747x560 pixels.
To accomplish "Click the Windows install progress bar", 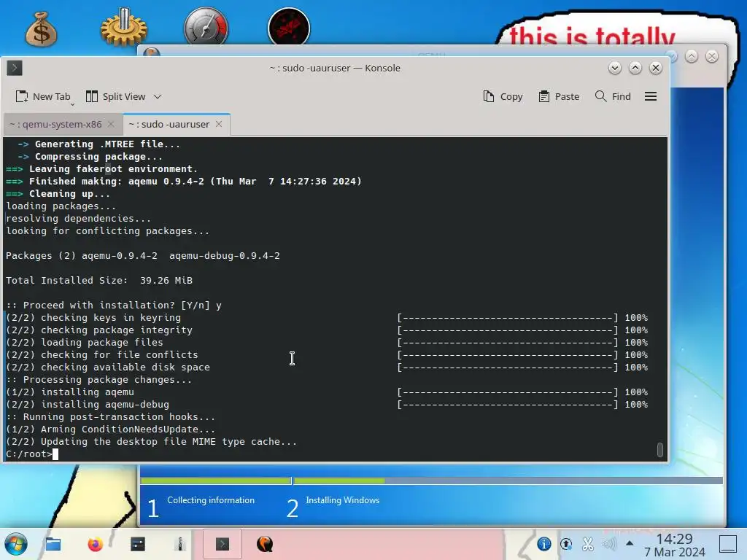I will (x=431, y=481).
